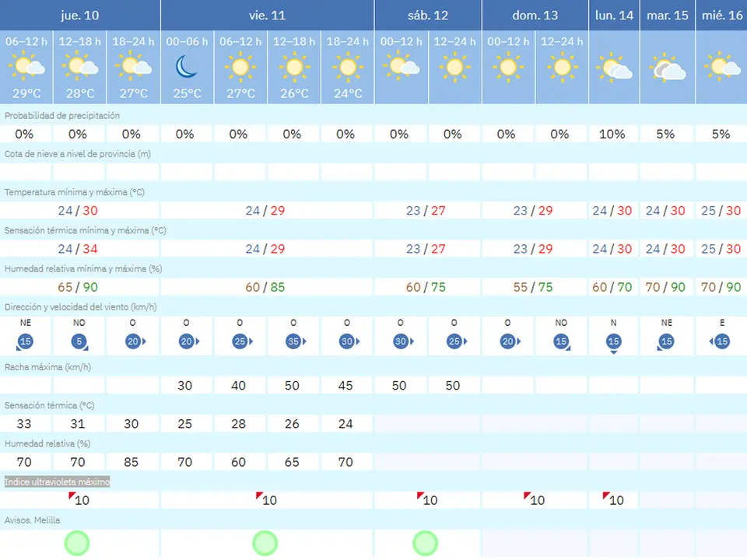This screenshot has height=560, width=747.
Task: Click the sun icon for dom. 13 00–12 h
Action: (x=508, y=68)
